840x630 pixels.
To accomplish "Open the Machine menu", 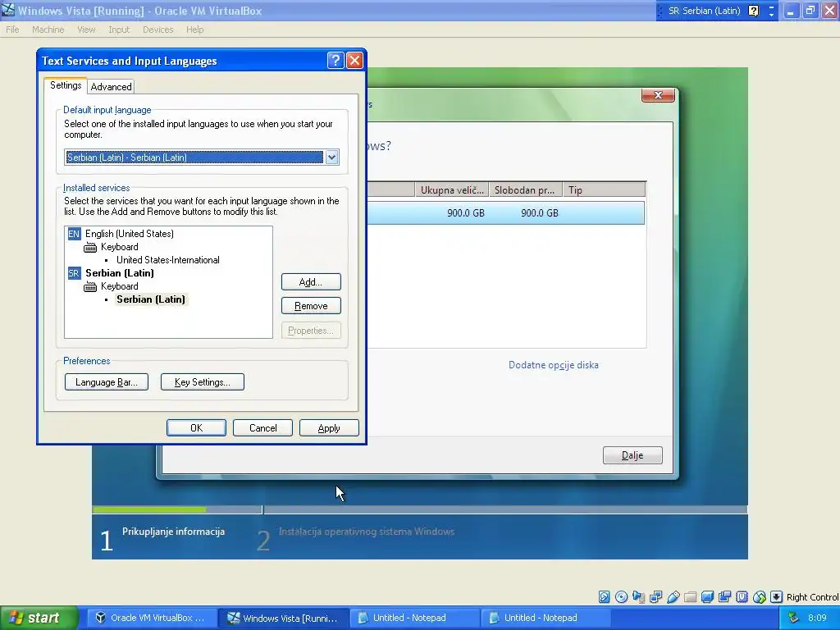I will [x=48, y=30].
